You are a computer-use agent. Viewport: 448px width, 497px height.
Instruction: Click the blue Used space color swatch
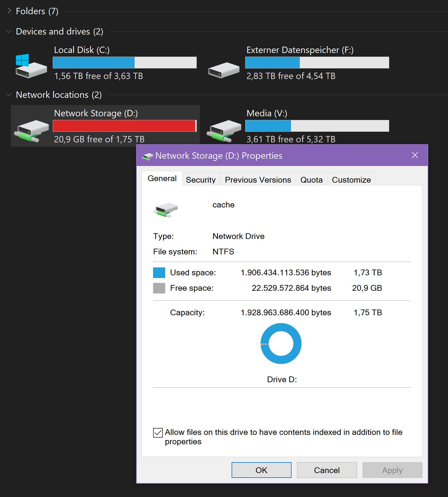tap(159, 273)
